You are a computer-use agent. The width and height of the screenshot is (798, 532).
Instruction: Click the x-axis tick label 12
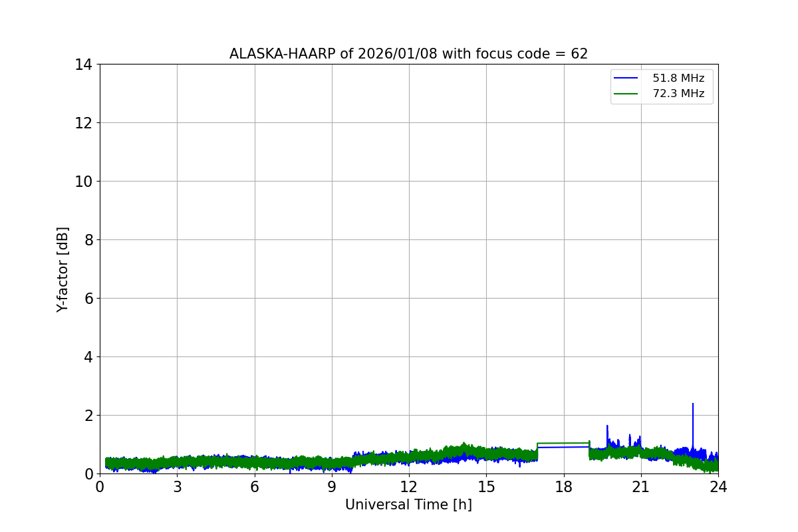pos(409,487)
